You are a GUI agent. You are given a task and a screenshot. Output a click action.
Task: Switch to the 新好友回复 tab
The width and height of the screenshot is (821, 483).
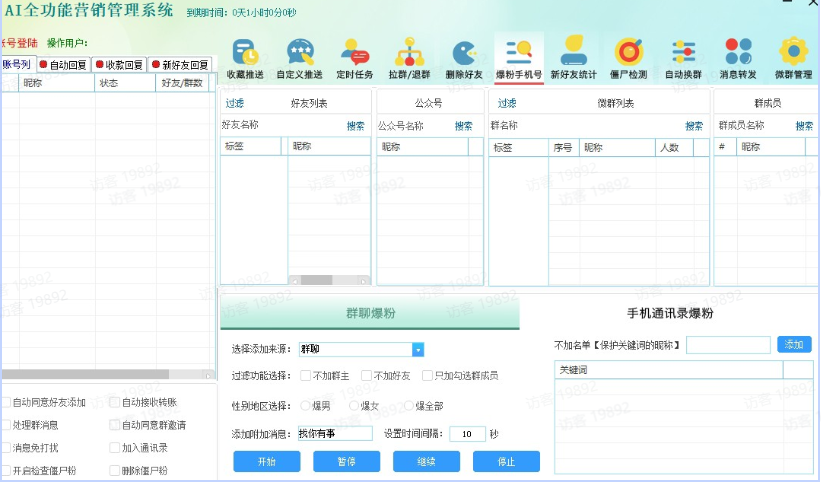[x=180, y=65]
